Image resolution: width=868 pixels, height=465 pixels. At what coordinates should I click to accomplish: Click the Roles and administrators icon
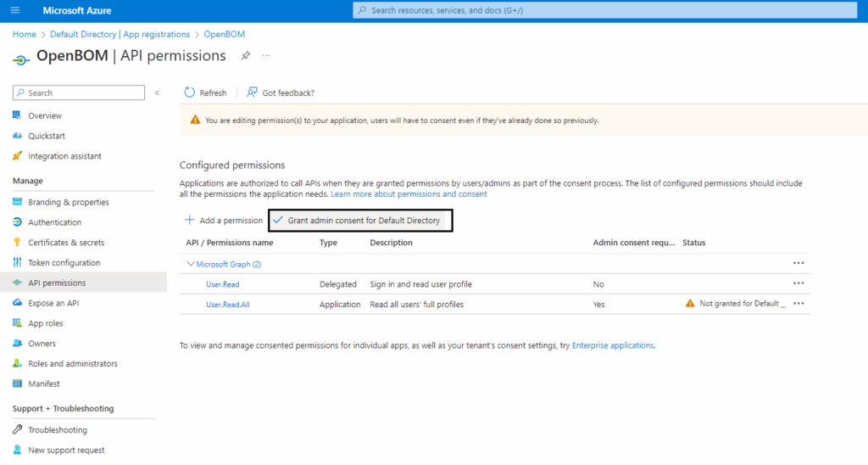(x=17, y=363)
